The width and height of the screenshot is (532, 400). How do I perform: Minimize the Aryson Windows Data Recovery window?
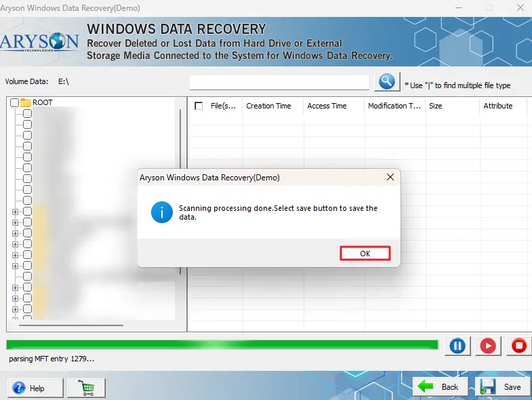point(459,7)
